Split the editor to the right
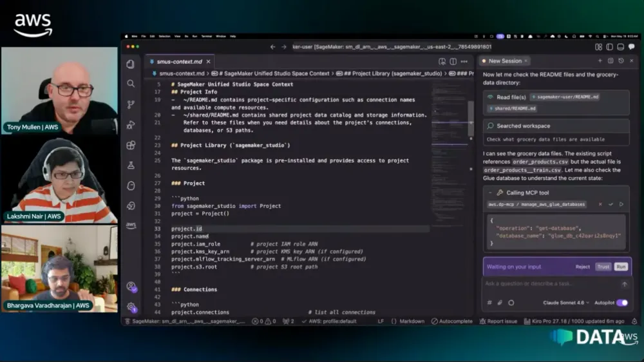The height and width of the screenshot is (362, 644). click(x=453, y=62)
